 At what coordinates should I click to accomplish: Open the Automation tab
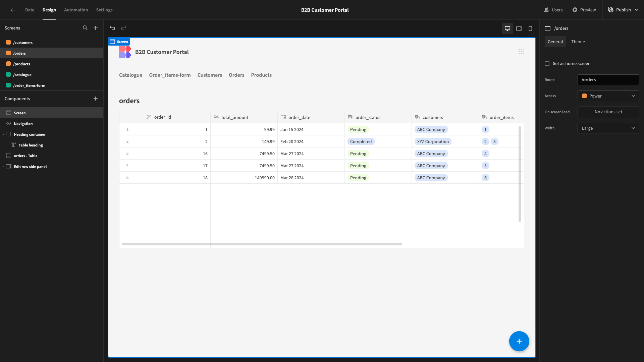click(x=76, y=10)
